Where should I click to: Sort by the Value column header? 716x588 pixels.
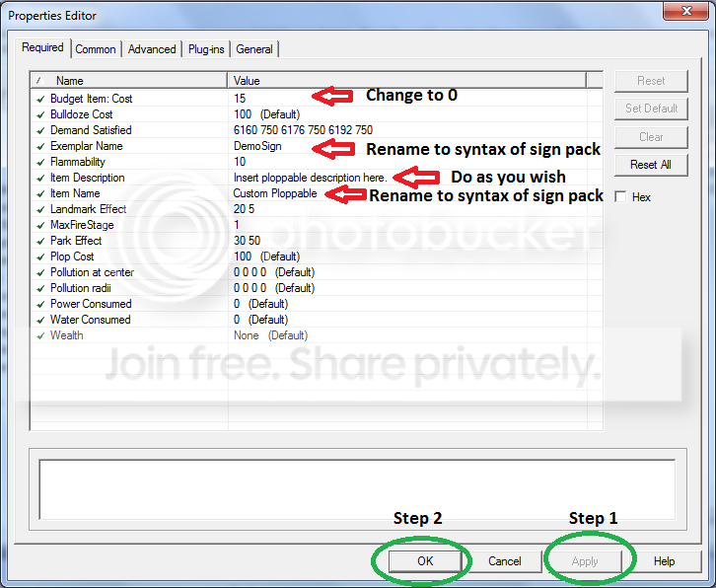coord(406,81)
